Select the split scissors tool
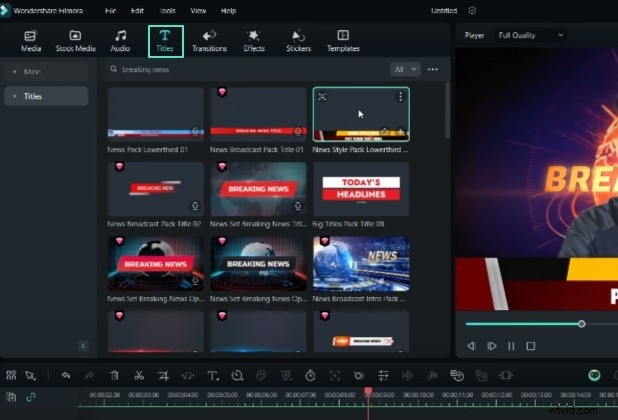 tap(138, 375)
